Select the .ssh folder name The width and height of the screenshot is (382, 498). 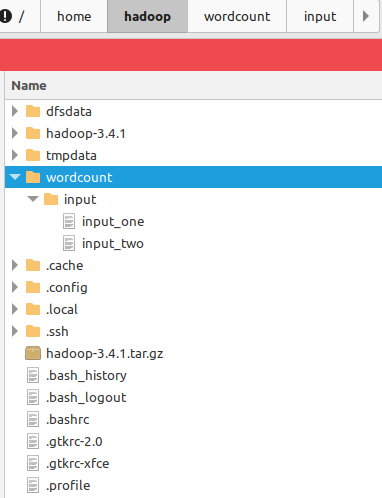[57, 331]
